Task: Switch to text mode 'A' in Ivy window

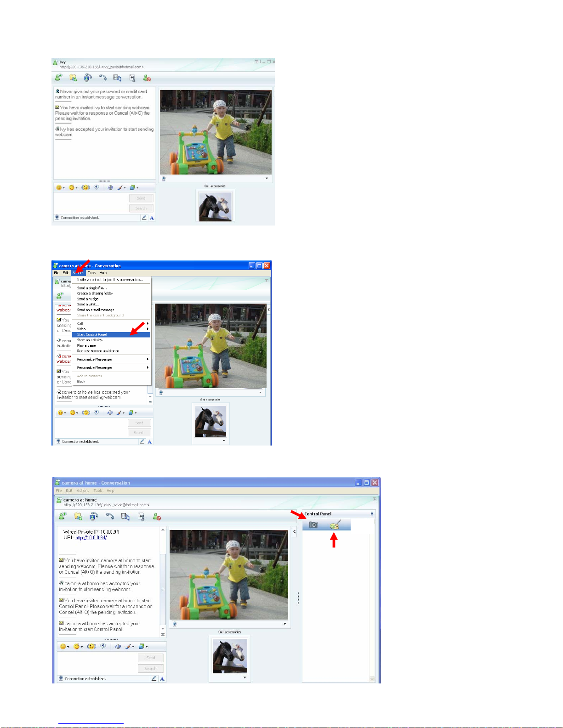Action: click(152, 218)
